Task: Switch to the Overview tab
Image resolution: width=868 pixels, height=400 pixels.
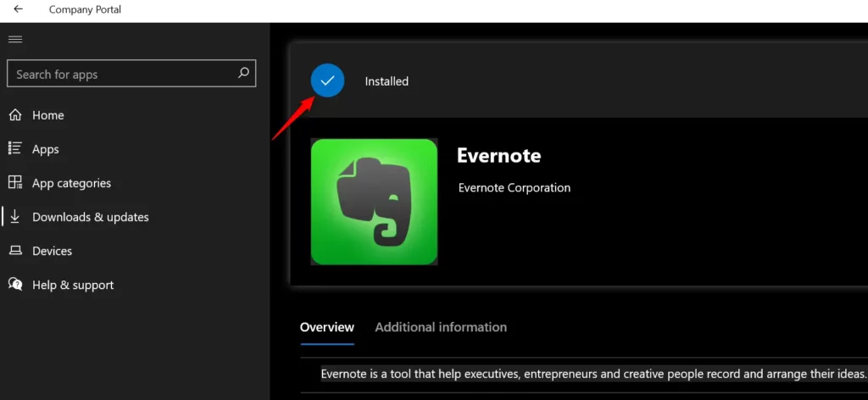Action: tap(326, 327)
